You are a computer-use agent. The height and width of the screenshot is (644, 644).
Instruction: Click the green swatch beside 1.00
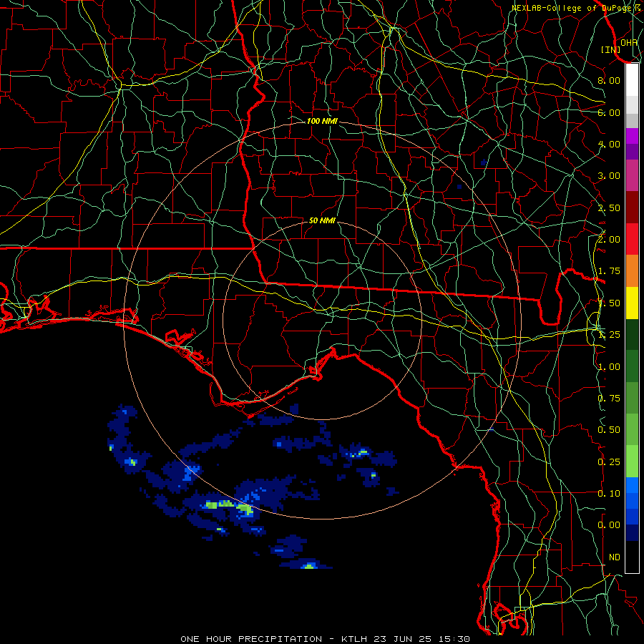(632, 366)
